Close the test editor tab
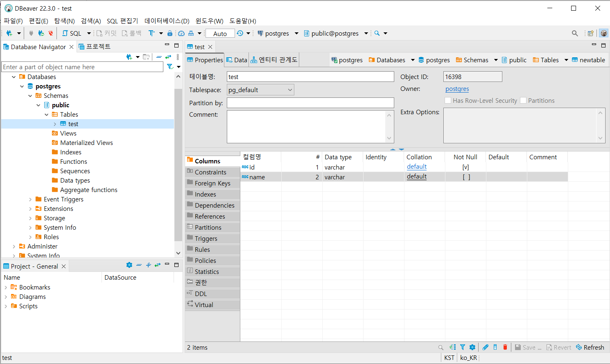 click(210, 47)
